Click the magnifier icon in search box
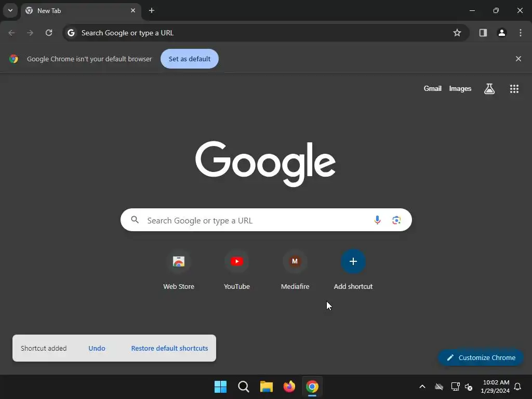Viewport: 532px width, 399px height. (135, 220)
